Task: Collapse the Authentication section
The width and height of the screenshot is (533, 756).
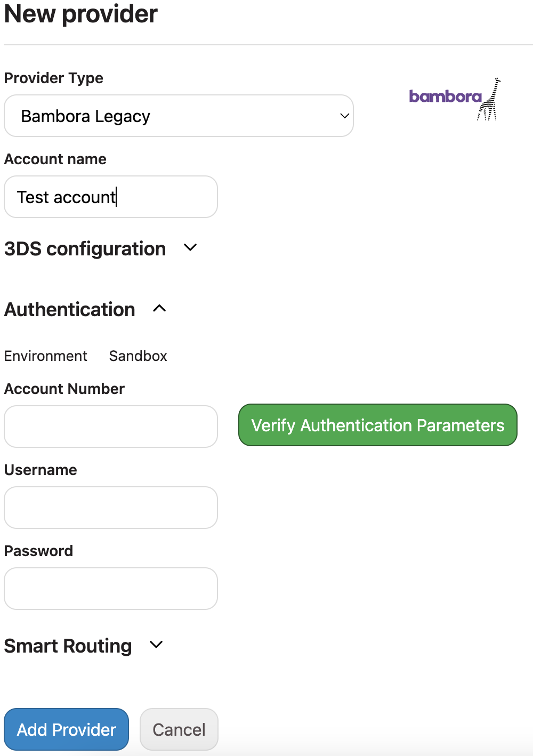Action: point(159,309)
